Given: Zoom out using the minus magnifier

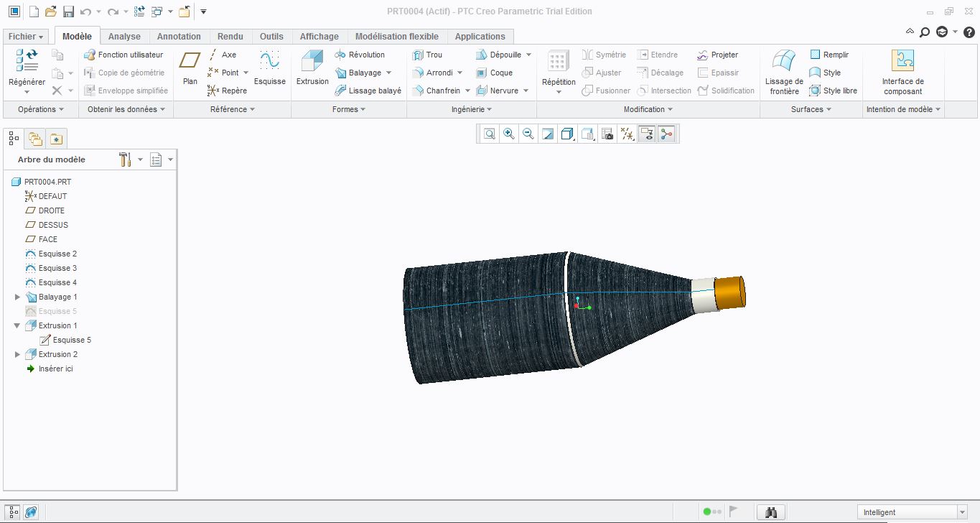Looking at the screenshot, I should (528, 134).
